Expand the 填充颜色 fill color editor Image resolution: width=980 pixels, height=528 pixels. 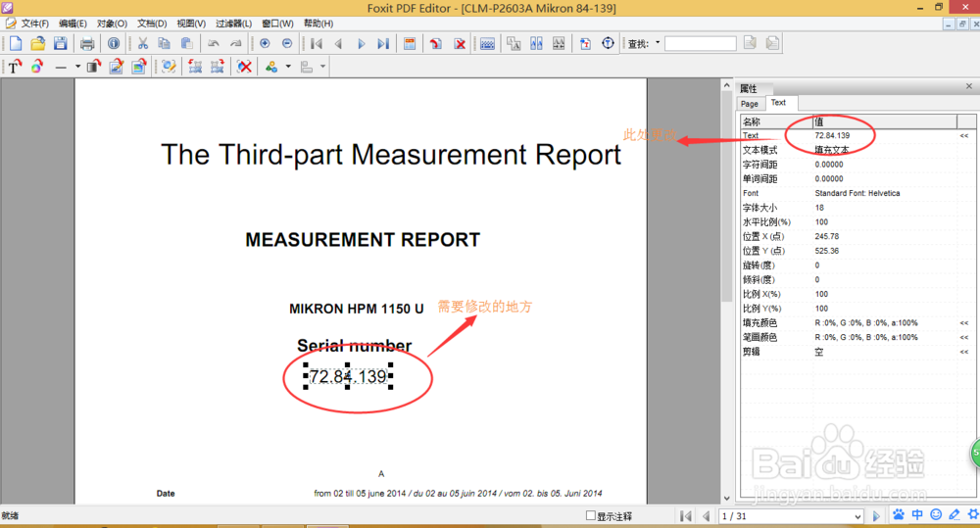pos(964,323)
